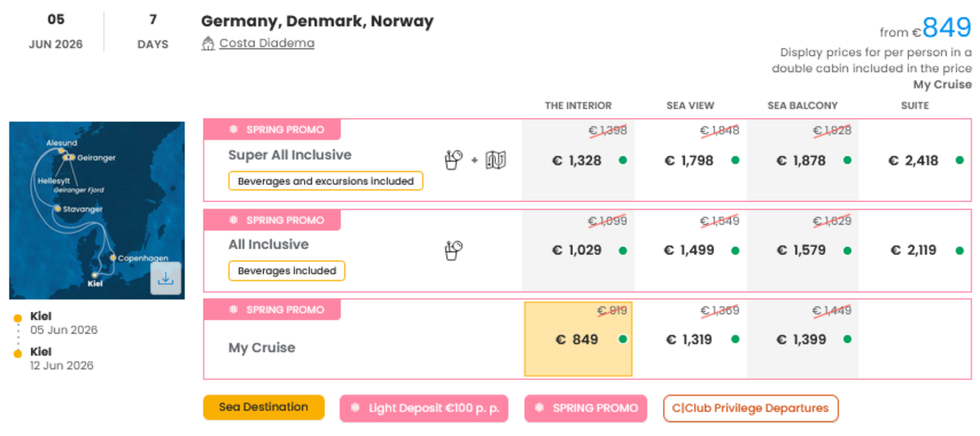The height and width of the screenshot is (436, 980).
Task: Click the Light Deposit €100 p. p. badge
Action: tap(424, 408)
